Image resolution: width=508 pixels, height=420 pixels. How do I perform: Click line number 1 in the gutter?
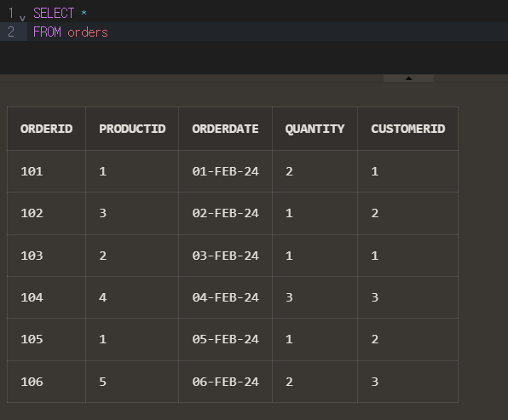tap(11, 14)
